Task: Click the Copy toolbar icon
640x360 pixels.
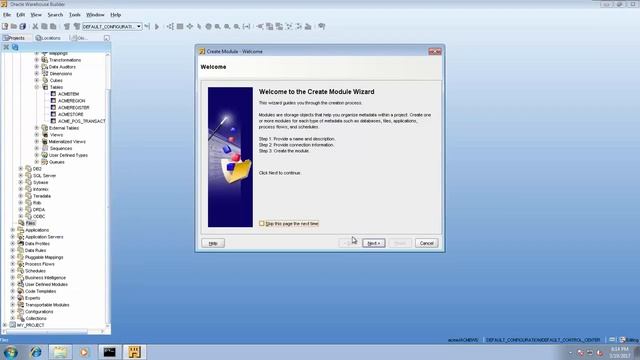Action: tap(44, 27)
